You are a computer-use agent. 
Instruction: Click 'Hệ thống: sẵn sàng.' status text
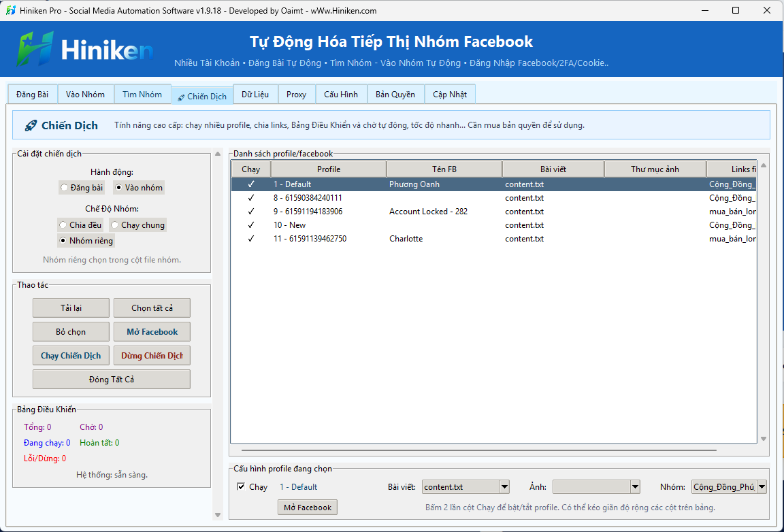coord(112,474)
